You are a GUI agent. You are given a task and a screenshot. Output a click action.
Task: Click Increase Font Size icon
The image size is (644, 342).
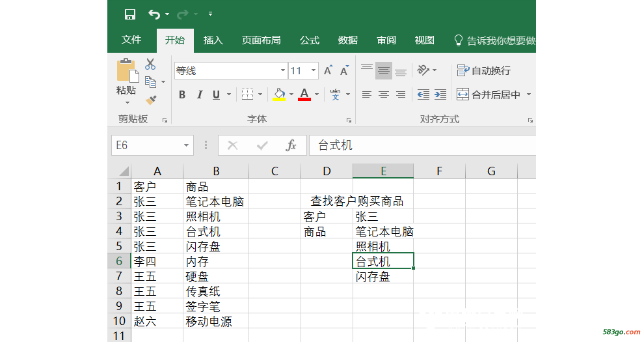328,70
